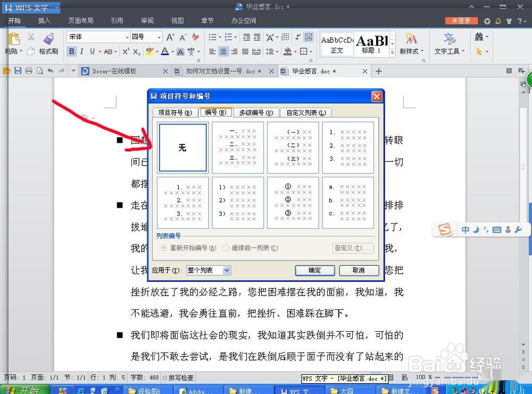
Task: Toggle Sogou 中 Chinese/English mode
Action: (465, 230)
